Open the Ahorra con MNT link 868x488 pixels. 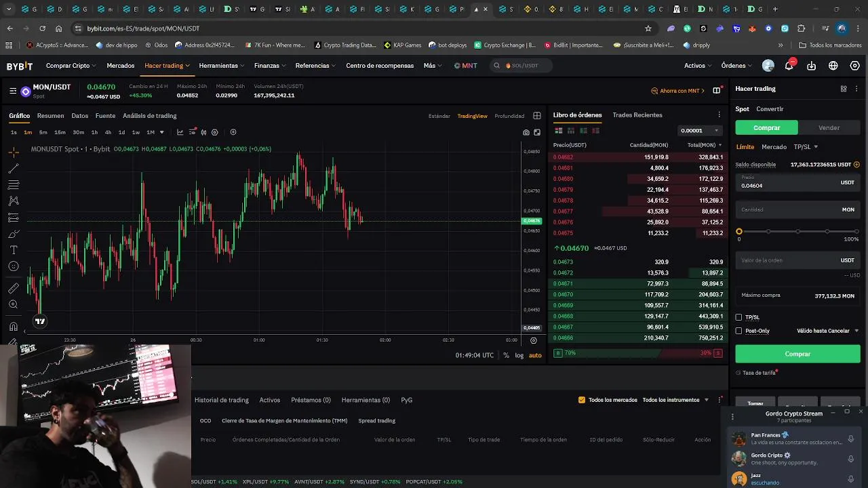pyautogui.click(x=677, y=91)
